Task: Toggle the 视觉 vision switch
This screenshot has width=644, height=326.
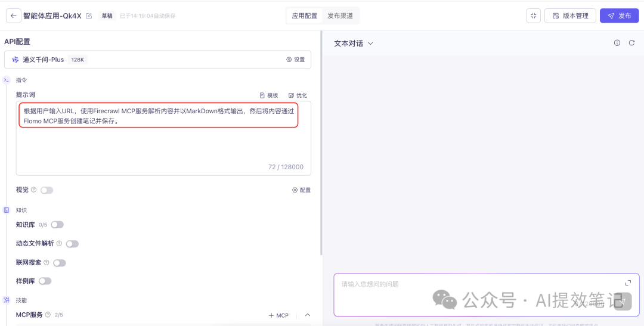Action: tap(47, 190)
